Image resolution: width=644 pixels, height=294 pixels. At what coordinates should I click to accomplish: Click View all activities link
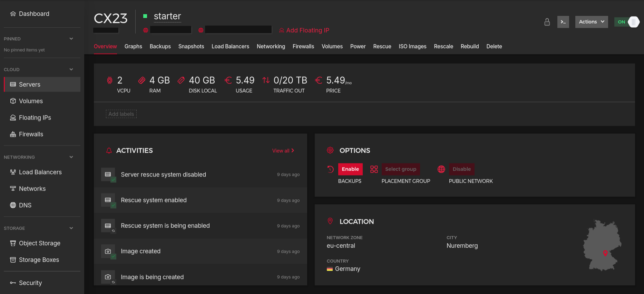pos(283,151)
